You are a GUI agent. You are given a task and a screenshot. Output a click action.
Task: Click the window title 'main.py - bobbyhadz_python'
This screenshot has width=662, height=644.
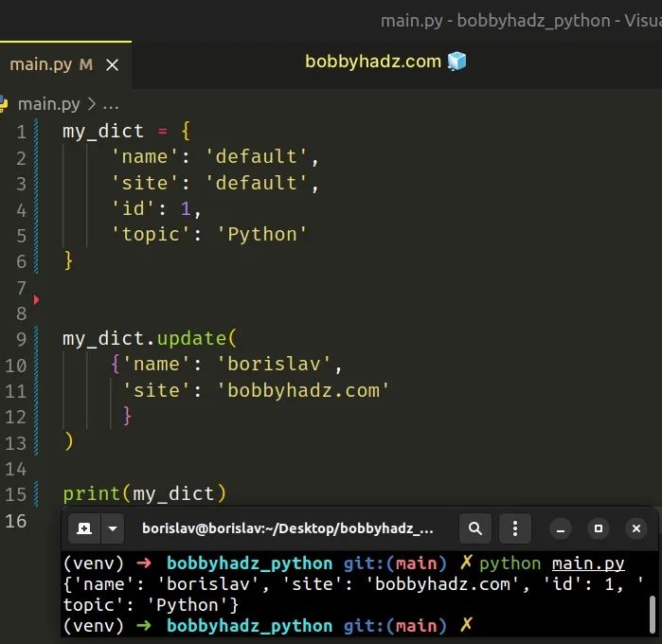(x=495, y=21)
